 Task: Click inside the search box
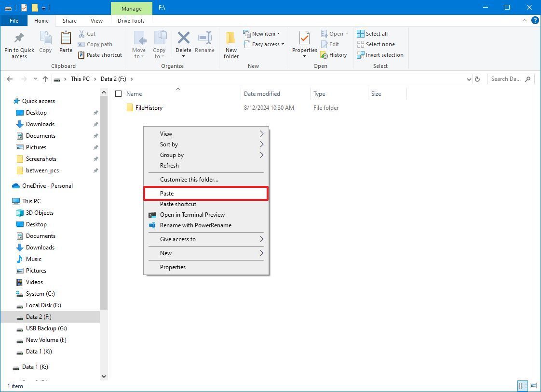point(506,78)
